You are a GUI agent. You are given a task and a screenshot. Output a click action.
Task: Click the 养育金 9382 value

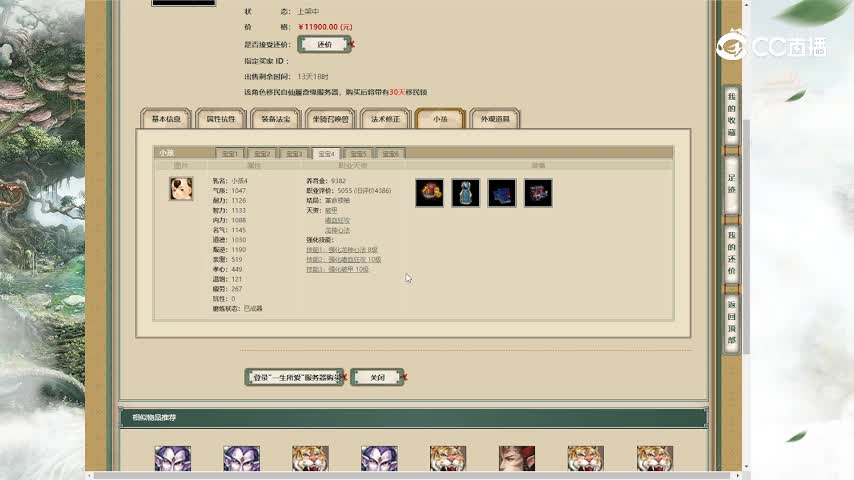pyautogui.click(x=338, y=181)
